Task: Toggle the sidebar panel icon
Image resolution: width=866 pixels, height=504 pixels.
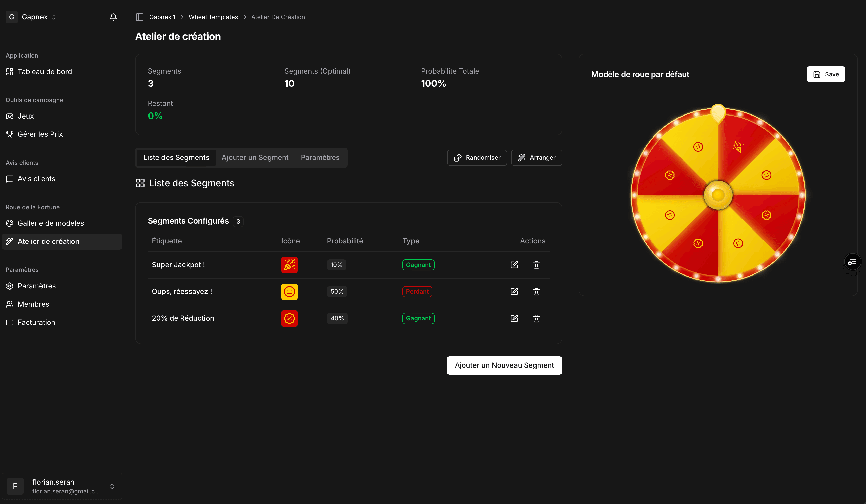Action: point(139,17)
